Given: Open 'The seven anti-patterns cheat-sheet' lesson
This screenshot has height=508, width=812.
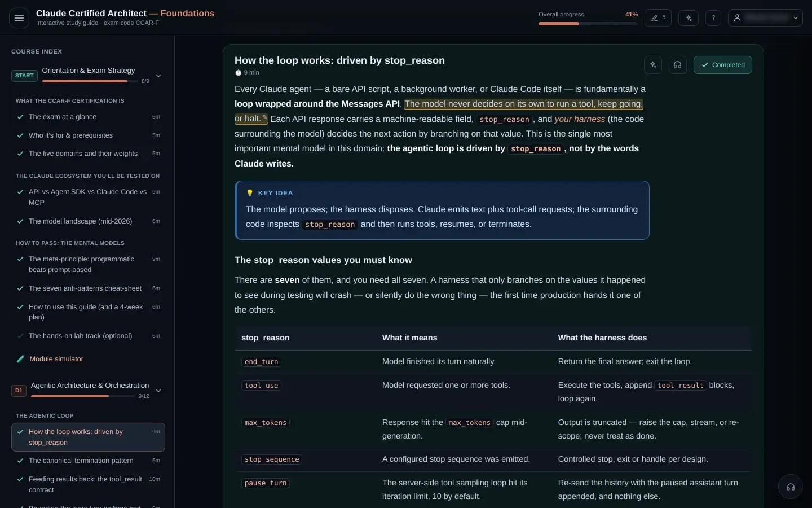Looking at the screenshot, I should click(x=88, y=288).
